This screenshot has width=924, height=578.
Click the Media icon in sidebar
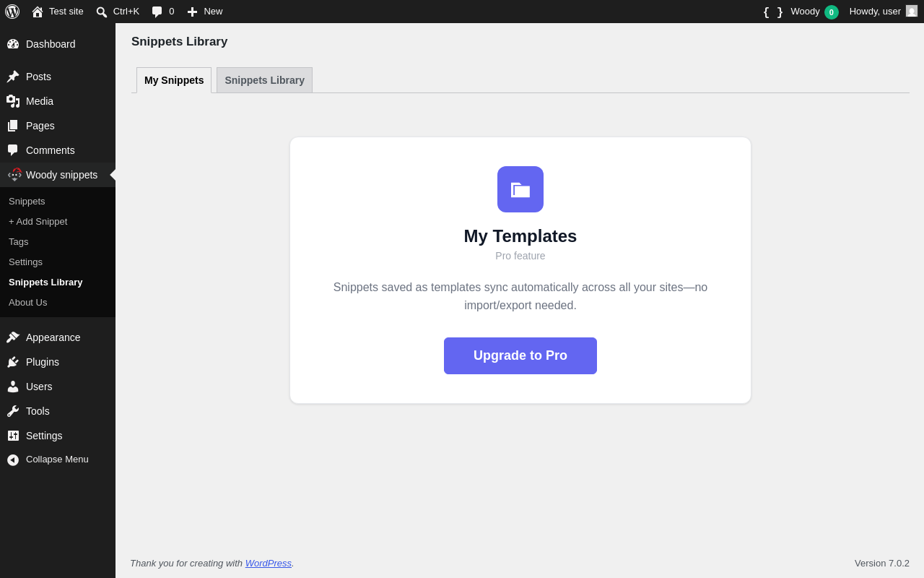tap(13, 101)
